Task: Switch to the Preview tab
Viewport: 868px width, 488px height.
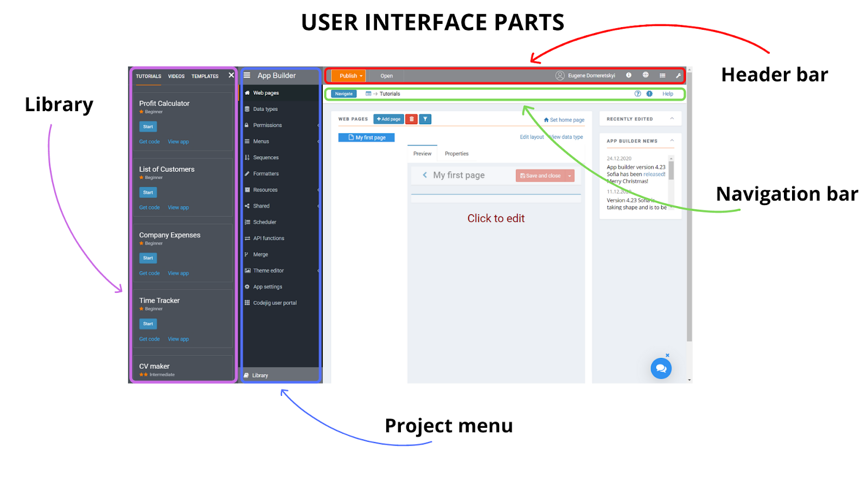Action: coord(422,154)
